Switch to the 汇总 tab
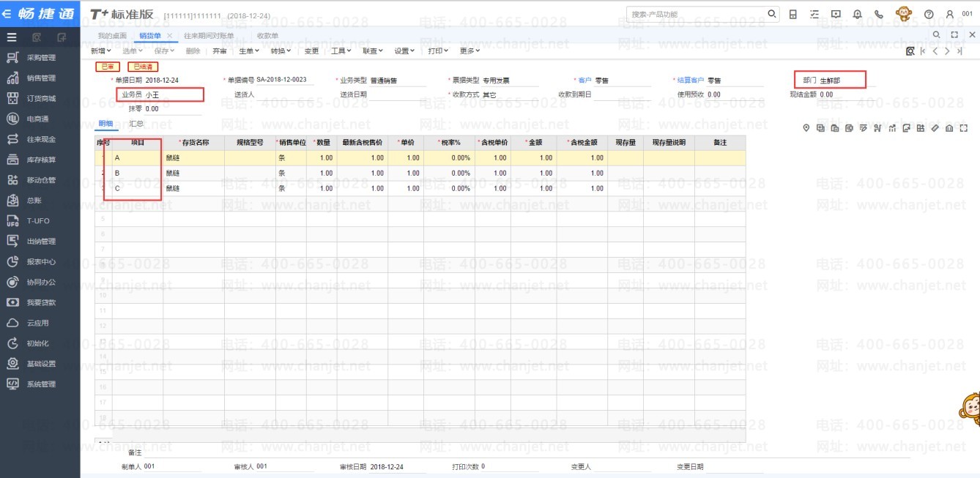Screen dimensions: 980x478 (x=136, y=124)
